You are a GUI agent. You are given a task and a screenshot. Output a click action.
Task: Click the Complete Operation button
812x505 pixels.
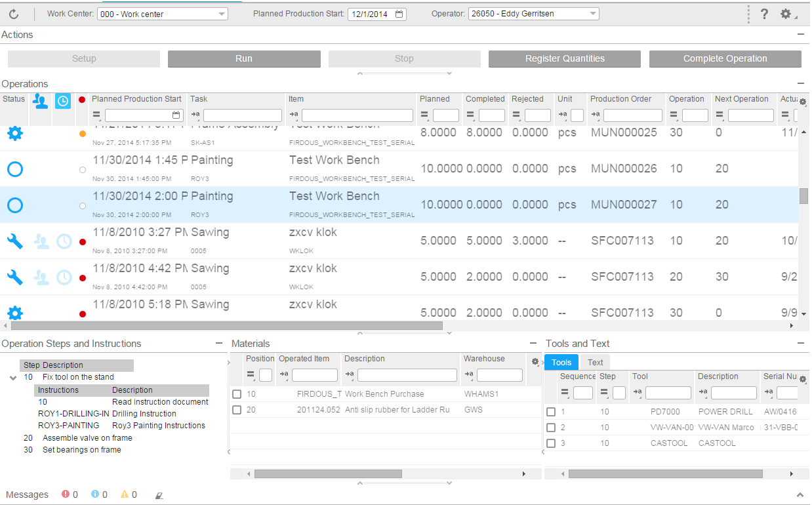(x=725, y=58)
